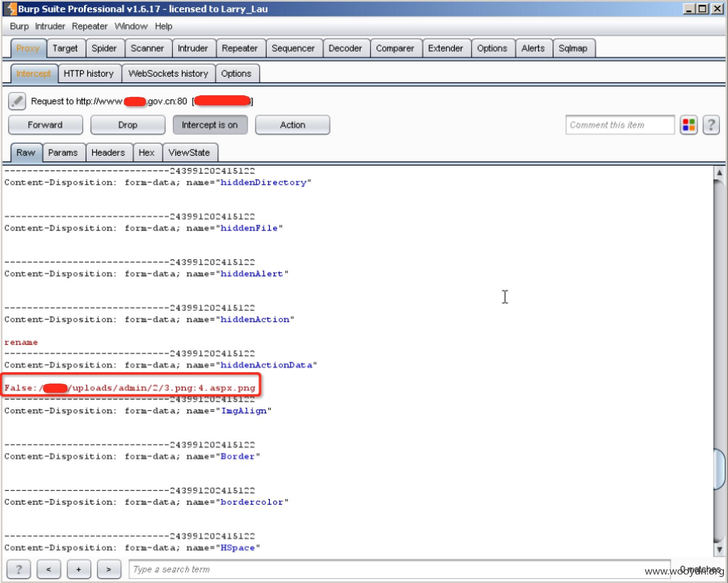
Task: Click the search help question mark button
Action: (19, 569)
